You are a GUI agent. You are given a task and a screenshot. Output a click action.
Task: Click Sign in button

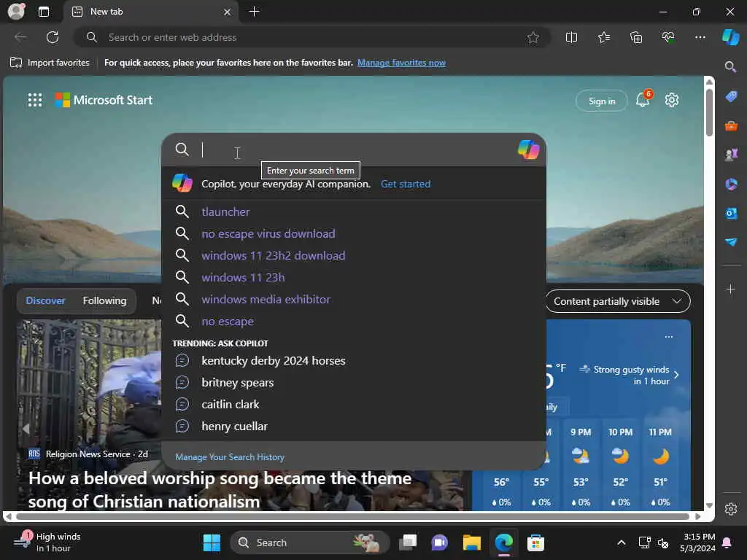coord(602,101)
